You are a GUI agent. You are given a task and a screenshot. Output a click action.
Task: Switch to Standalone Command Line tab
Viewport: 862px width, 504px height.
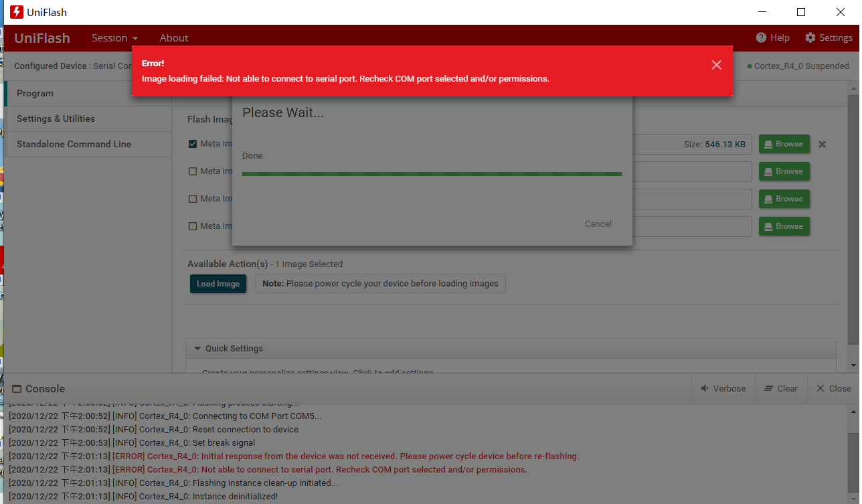point(88,144)
